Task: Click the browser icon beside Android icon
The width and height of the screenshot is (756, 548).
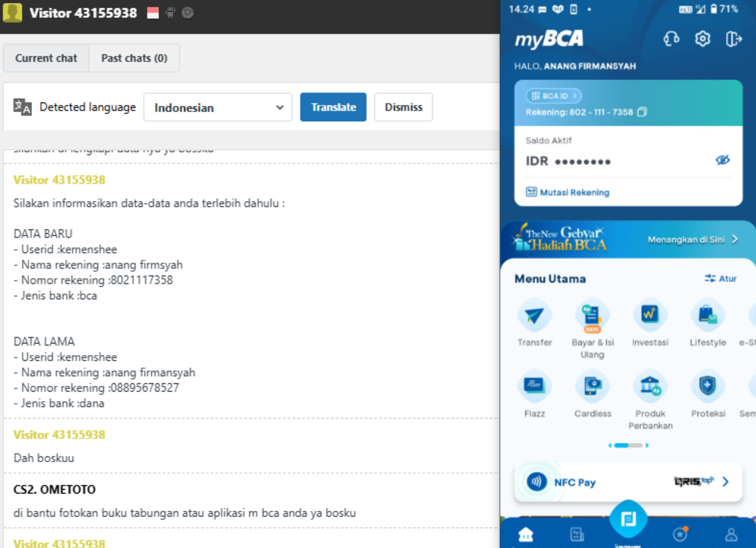Action: [187, 13]
